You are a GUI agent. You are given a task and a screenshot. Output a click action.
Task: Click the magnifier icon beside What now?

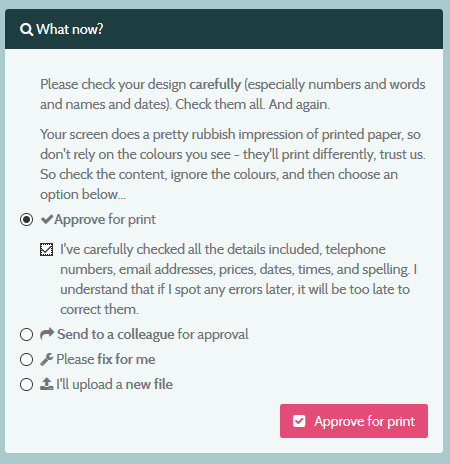tap(26, 29)
